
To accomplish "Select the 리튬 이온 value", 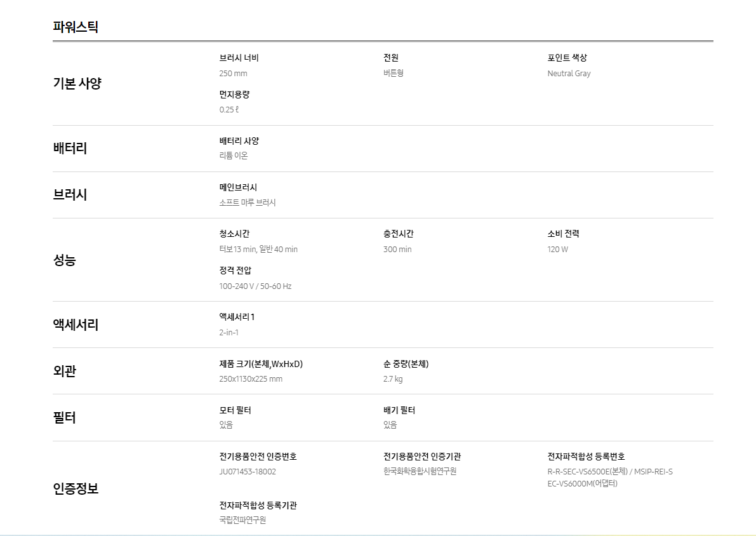I will [x=234, y=156].
